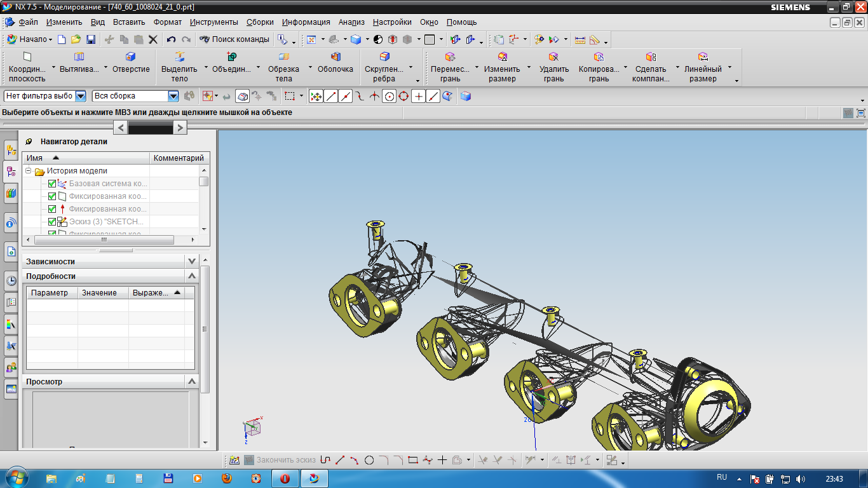The image size is (868, 488).
Task: Collapse the Подробности panel section
Action: tap(192, 276)
